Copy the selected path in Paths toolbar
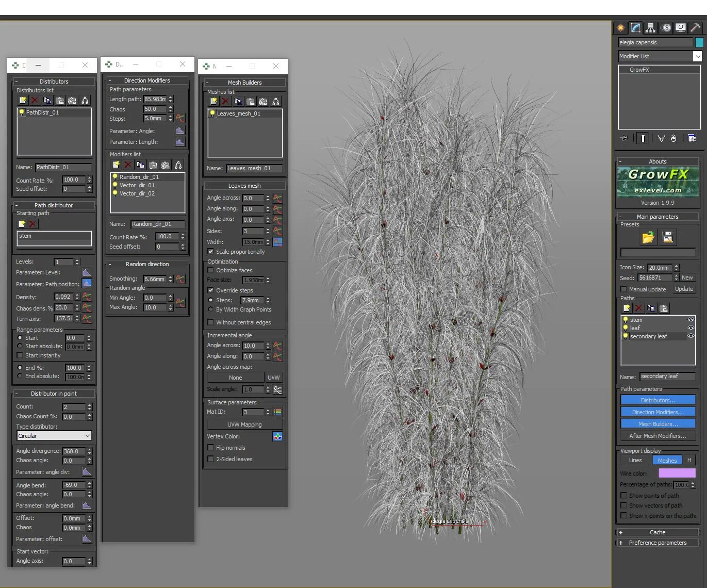The height and width of the screenshot is (588, 707). pyautogui.click(x=651, y=308)
